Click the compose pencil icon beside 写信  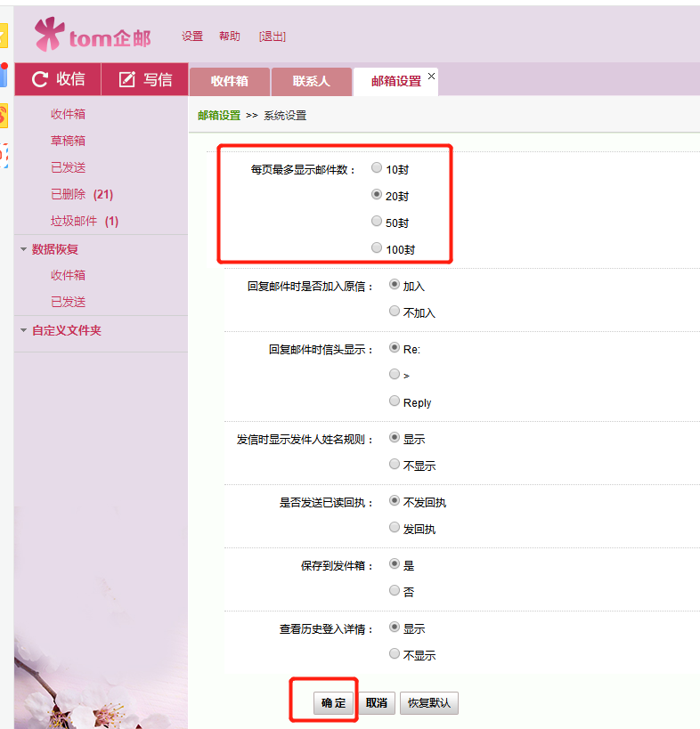[127, 79]
